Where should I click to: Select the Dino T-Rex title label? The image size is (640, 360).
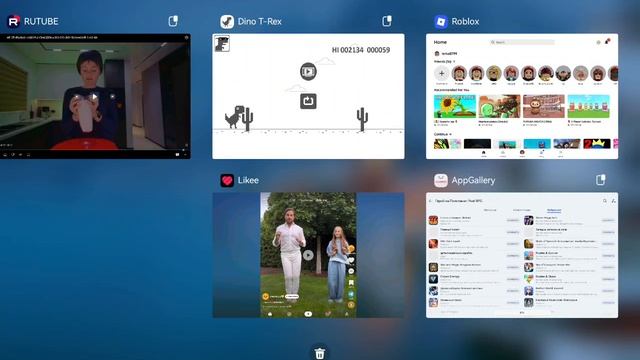[x=260, y=21]
